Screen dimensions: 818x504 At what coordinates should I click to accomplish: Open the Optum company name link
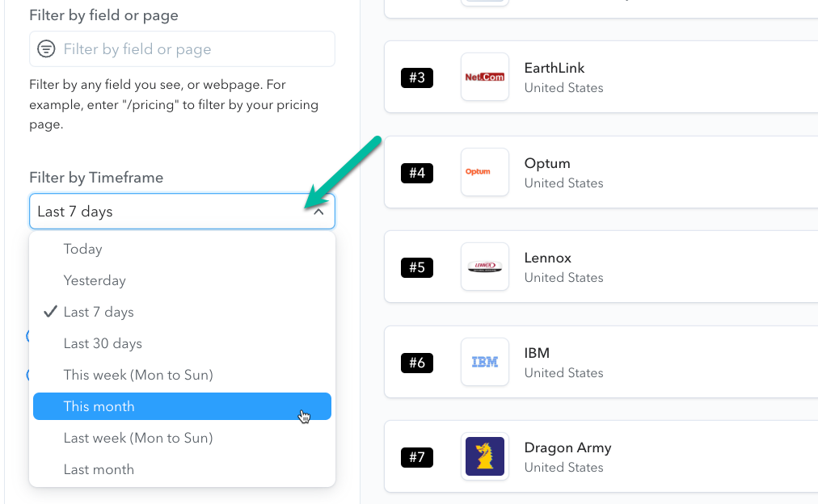click(547, 163)
